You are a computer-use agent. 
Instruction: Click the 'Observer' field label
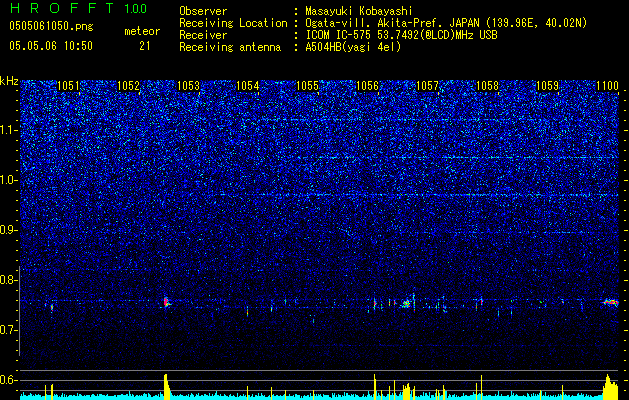203,11
